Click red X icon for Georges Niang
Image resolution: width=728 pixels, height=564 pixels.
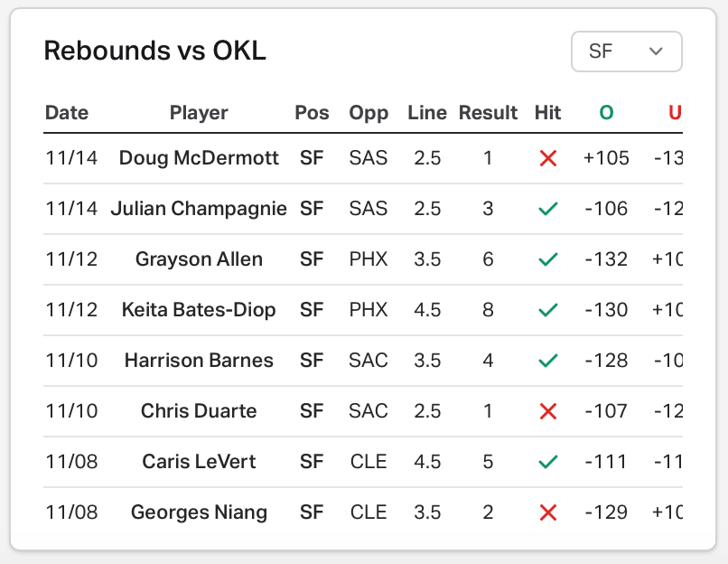(548, 512)
